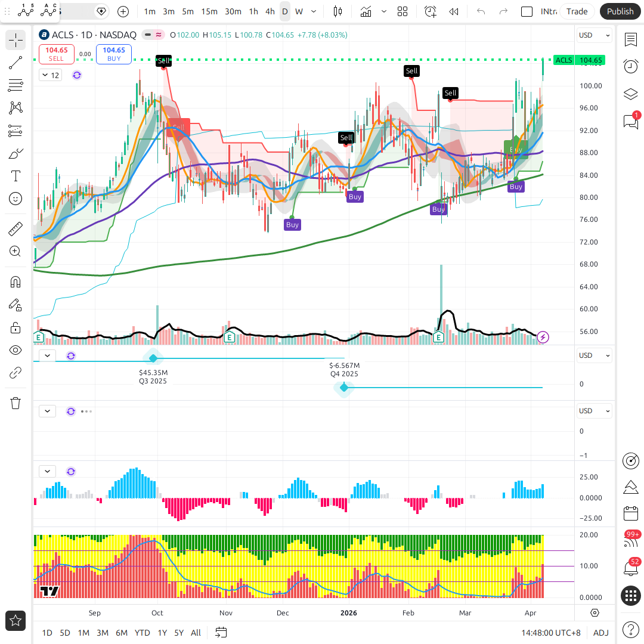Open the Calendar panel in right sidebar
This screenshot has width=644, height=644.
(x=630, y=513)
